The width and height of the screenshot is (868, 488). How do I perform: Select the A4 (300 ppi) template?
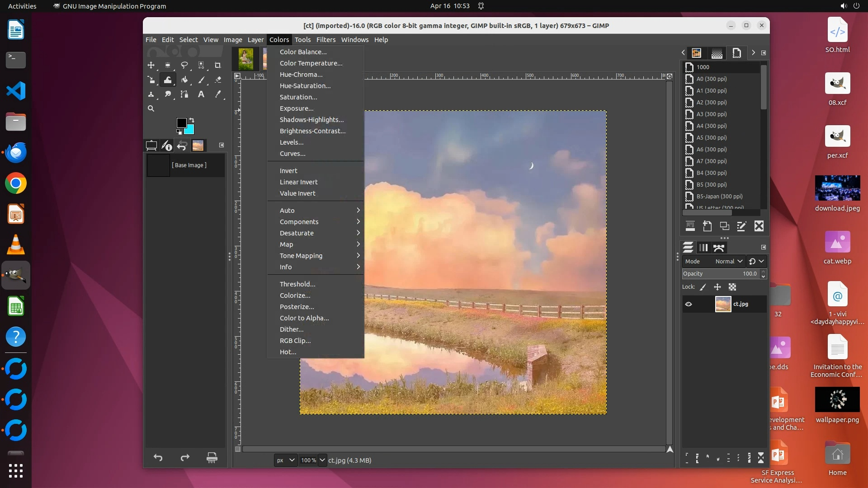711,126
